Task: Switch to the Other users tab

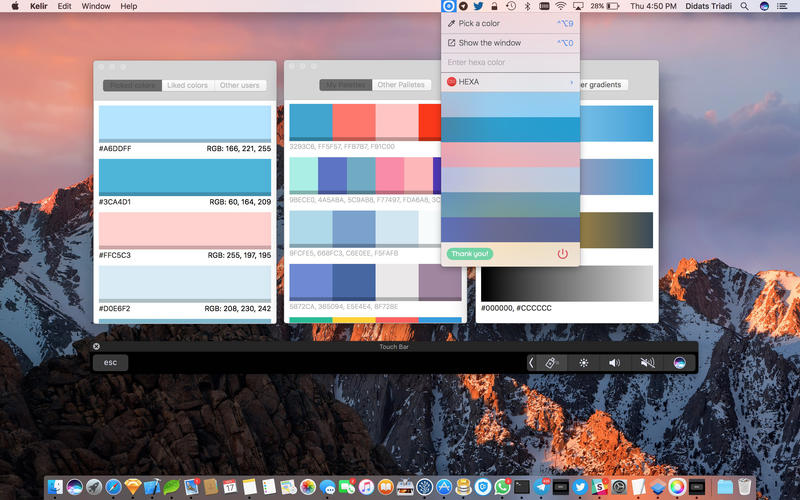Action: (240, 85)
